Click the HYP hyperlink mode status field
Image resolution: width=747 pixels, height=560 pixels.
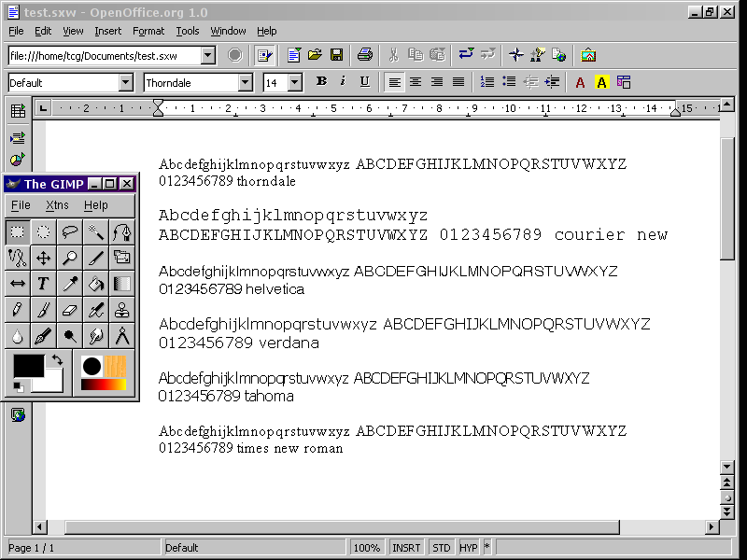[x=469, y=548]
